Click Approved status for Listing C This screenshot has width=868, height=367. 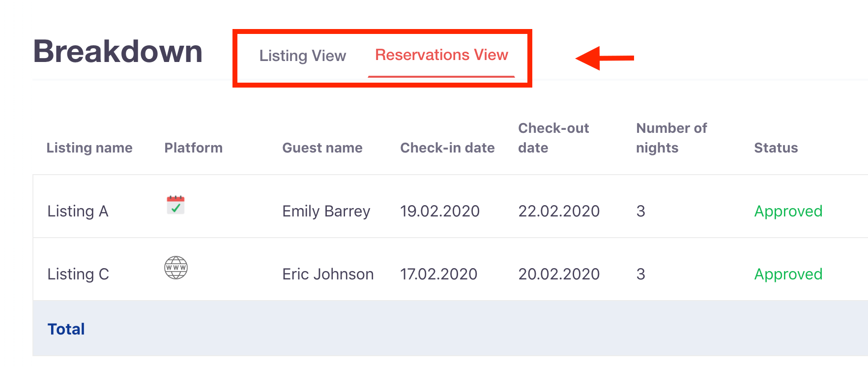(788, 274)
